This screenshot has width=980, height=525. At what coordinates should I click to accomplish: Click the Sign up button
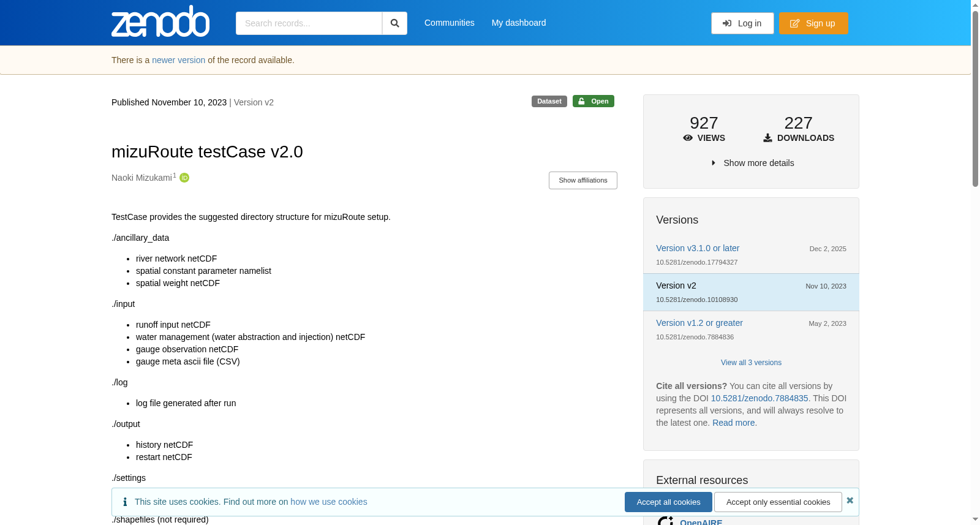[x=813, y=23]
